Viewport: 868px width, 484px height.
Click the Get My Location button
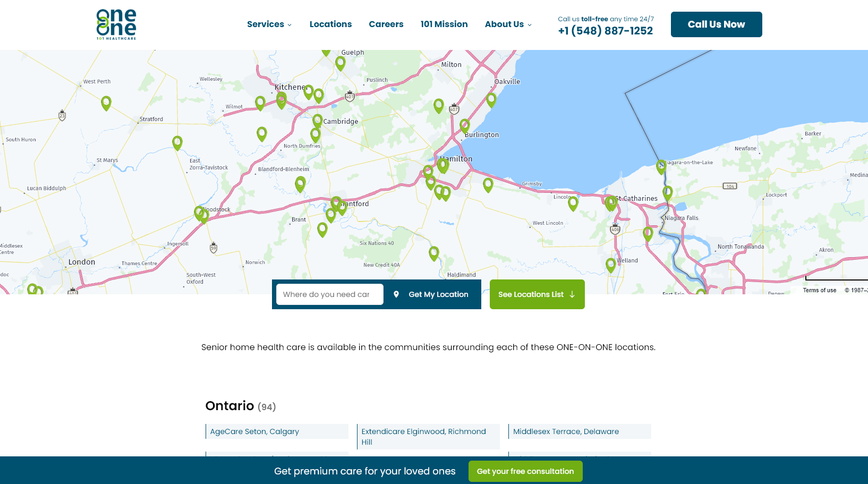point(431,294)
